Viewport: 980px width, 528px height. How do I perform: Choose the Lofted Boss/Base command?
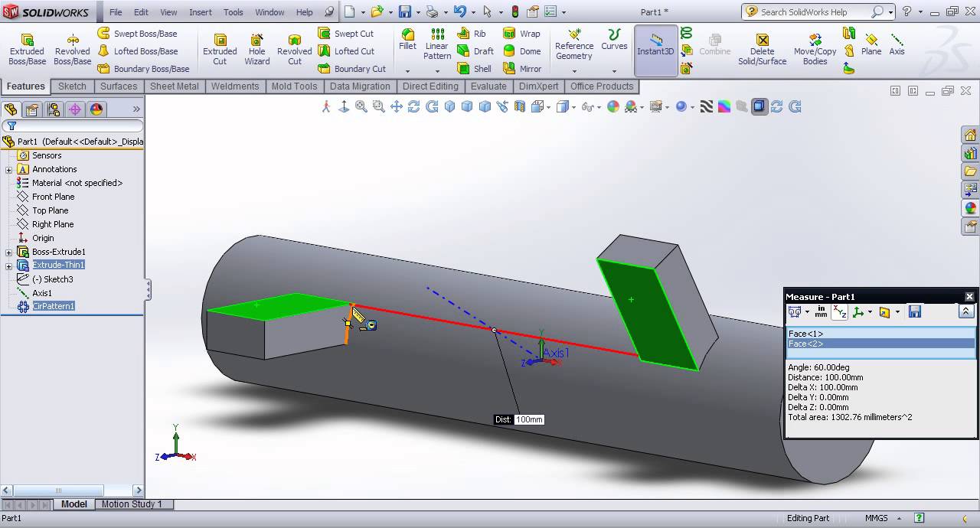pos(137,51)
